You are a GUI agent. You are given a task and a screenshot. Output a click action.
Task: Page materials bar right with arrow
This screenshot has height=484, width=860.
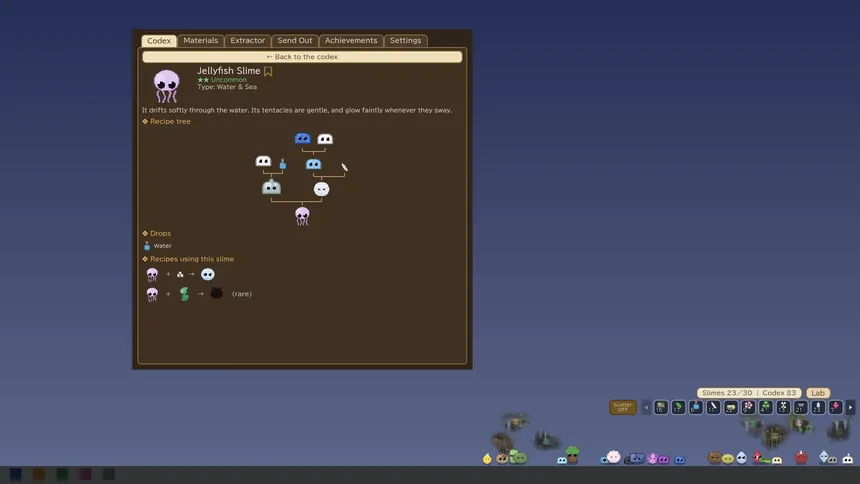click(850, 407)
